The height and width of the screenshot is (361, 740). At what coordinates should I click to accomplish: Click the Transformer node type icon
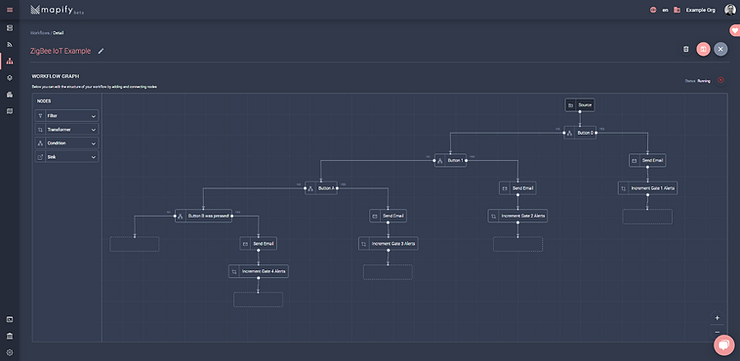click(40, 129)
